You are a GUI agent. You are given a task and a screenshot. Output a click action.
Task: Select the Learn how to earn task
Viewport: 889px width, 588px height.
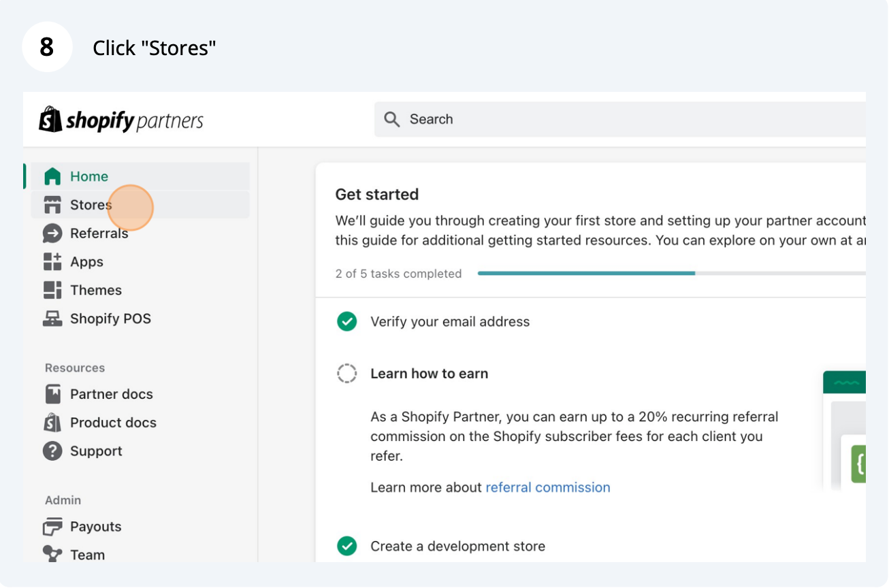[430, 374]
